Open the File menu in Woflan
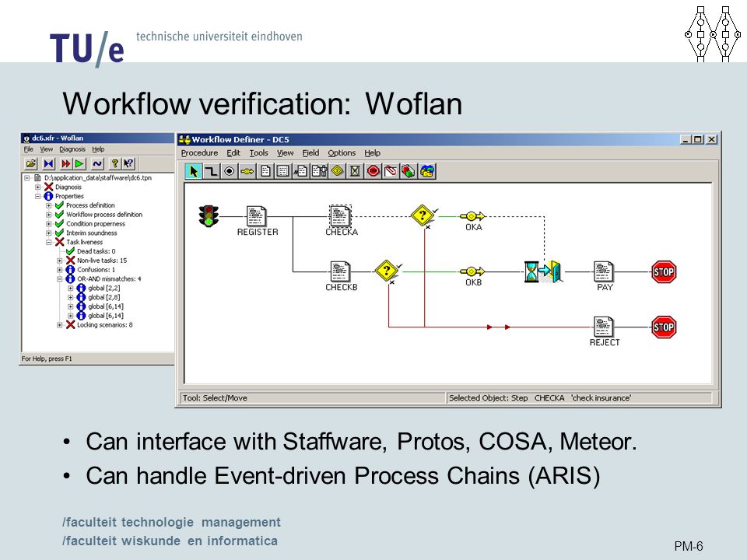Image resolution: width=747 pixels, height=560 pixels. coord(29,149)
